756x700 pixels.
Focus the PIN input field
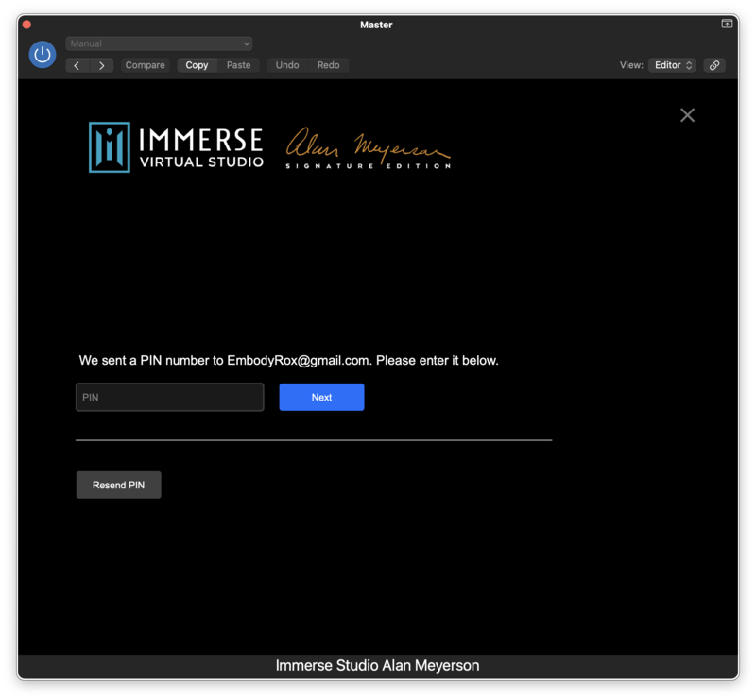pos(170,398)
